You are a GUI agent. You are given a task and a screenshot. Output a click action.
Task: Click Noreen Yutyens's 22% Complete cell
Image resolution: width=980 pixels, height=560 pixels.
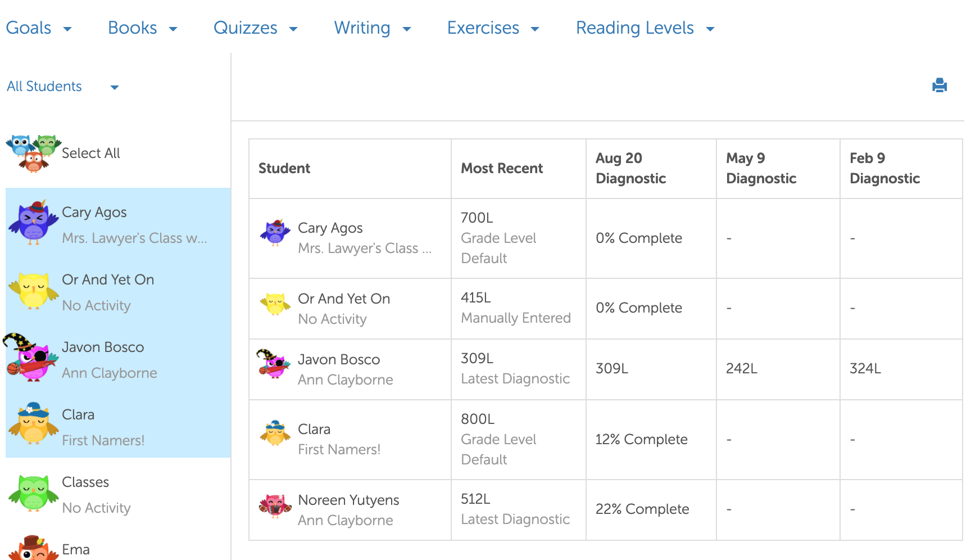point(642,509)
